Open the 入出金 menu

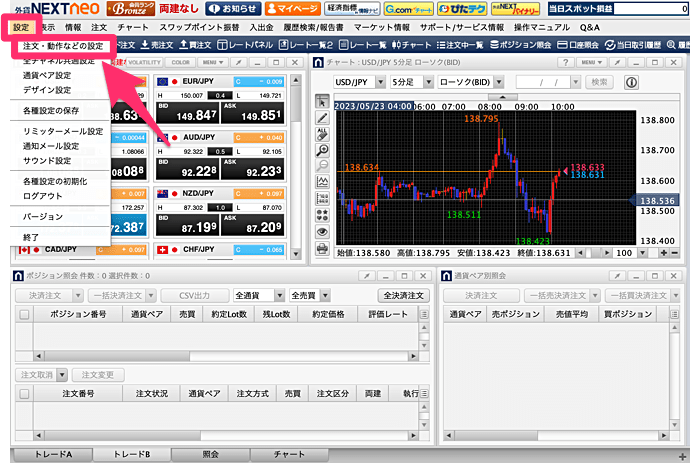(261, 28)
